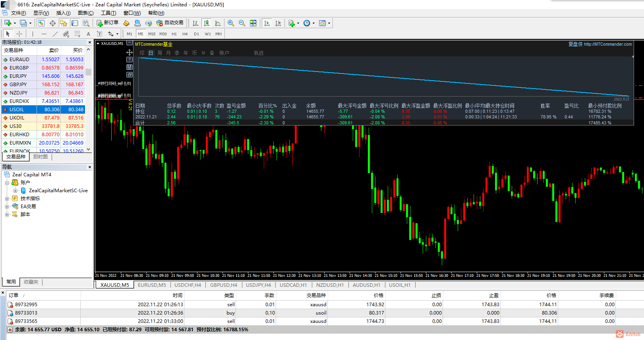Tile chart windows with the grid icon
644x340 pixels.
point(253,23)
